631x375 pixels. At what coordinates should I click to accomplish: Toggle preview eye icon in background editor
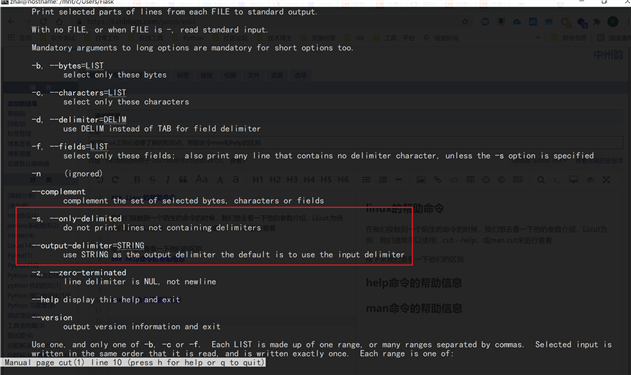click(x=590, y=180)
